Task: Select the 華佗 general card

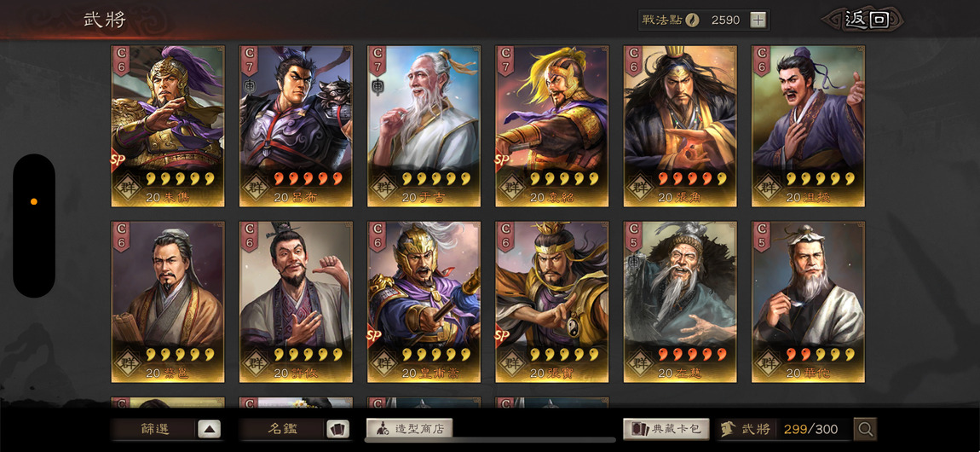Action: pos(808,301)
